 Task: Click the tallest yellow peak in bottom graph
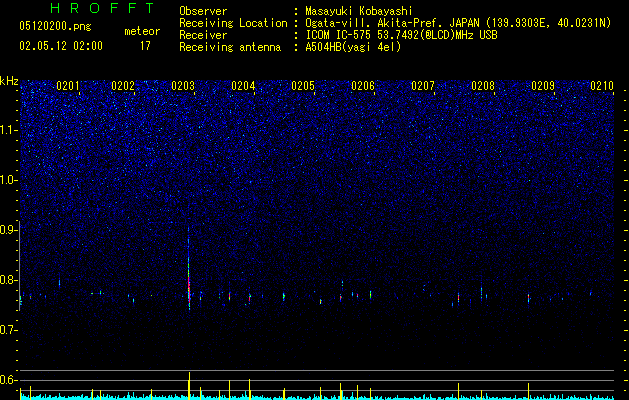tap(189, 385)
